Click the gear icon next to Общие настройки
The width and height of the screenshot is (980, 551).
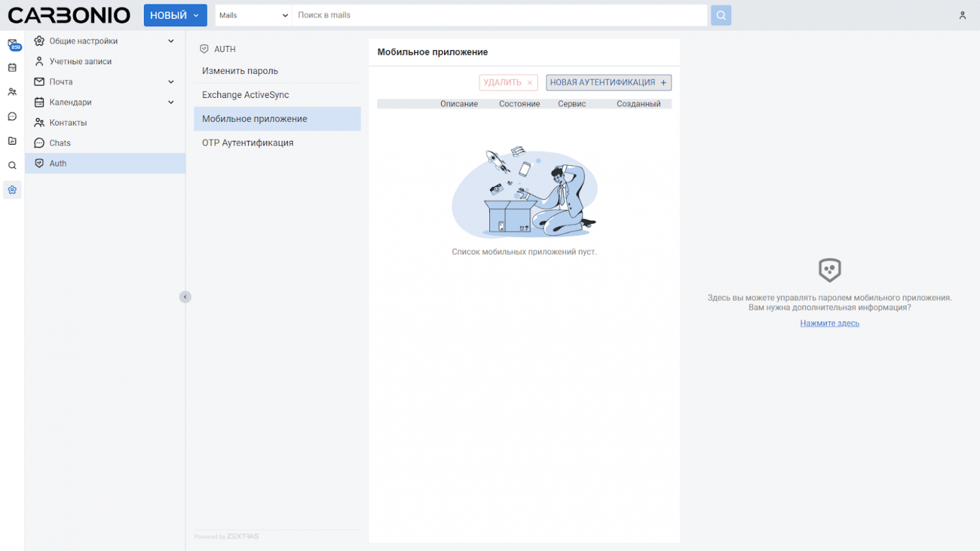[39, 41]
